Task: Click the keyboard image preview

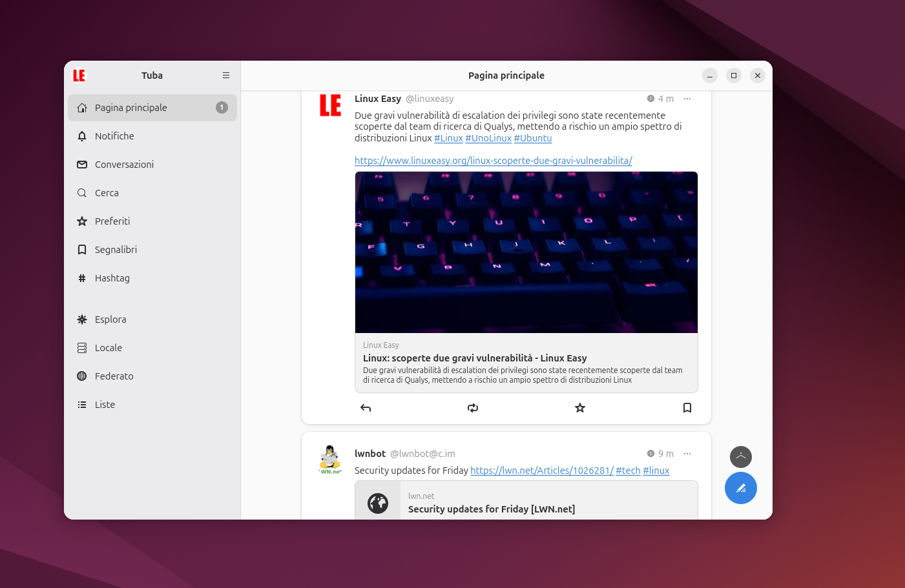Action: pyautogui.click(x=526, y=252)
